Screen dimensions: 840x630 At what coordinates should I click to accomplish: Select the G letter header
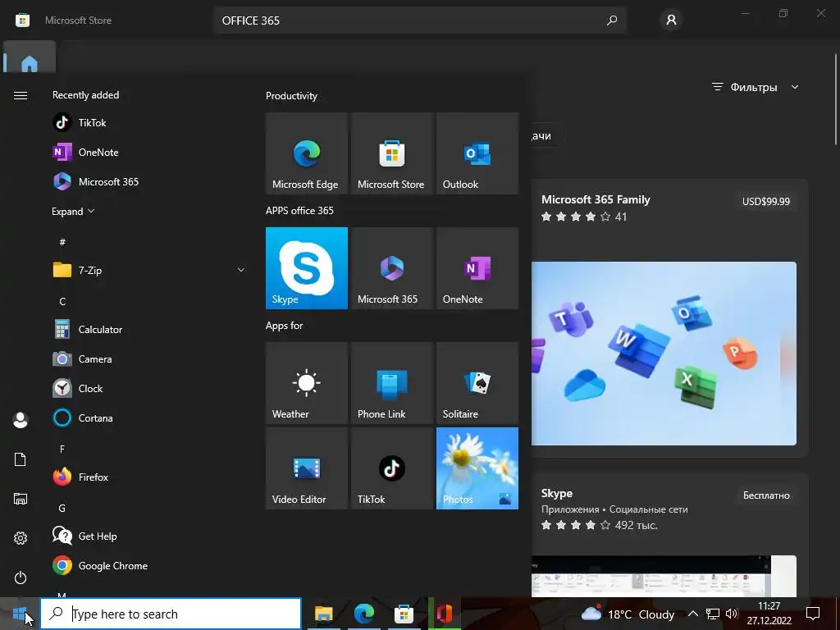tap(62, 508)
